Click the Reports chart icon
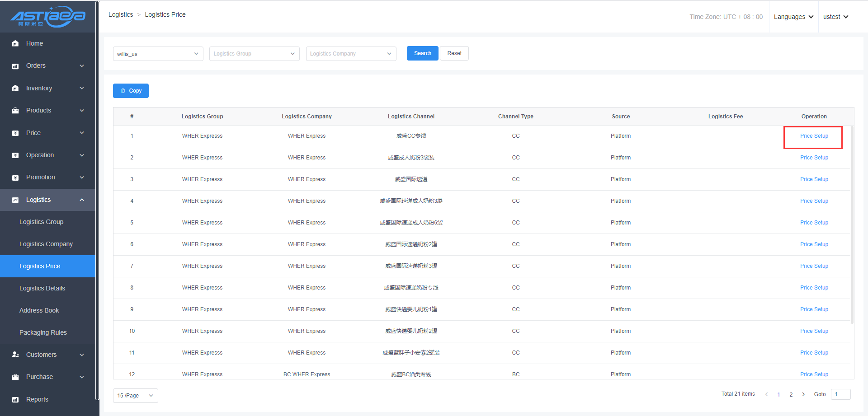The width and height of the screenshot is (868, 416). point(15,400)
